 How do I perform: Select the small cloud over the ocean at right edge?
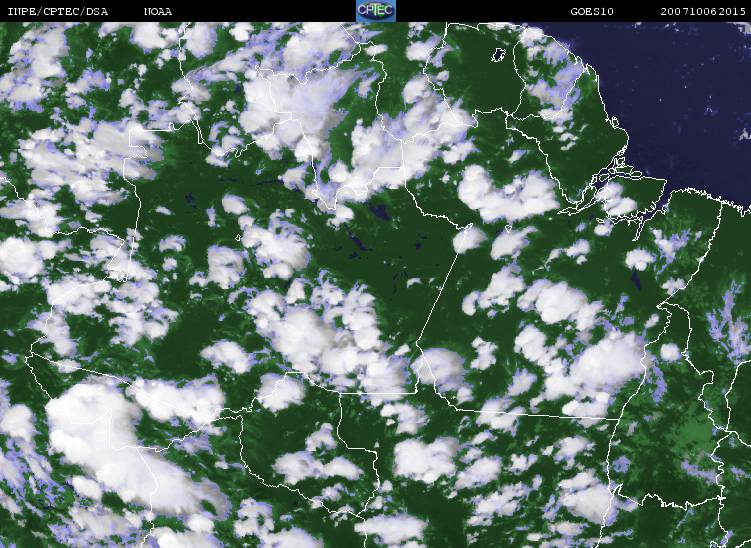point(745,133)
